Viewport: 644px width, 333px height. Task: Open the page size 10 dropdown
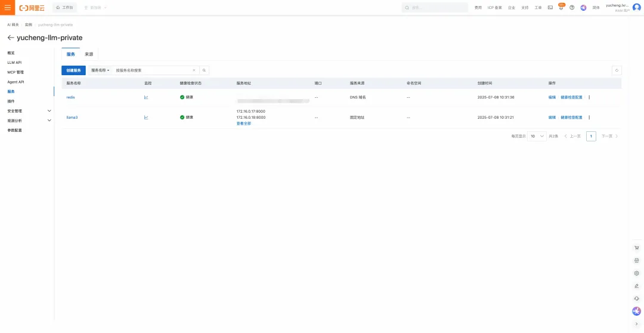pyautogui.click(x=537, y=136)
